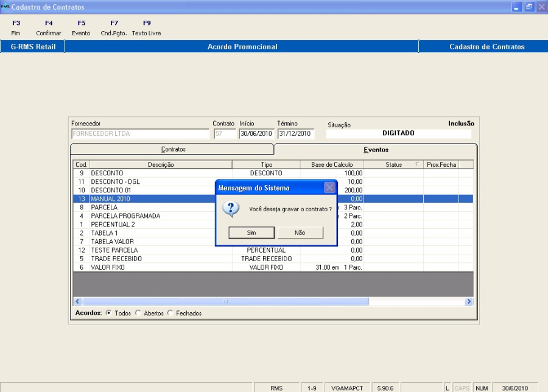Click the Status column sort arrow

(417, 165)
